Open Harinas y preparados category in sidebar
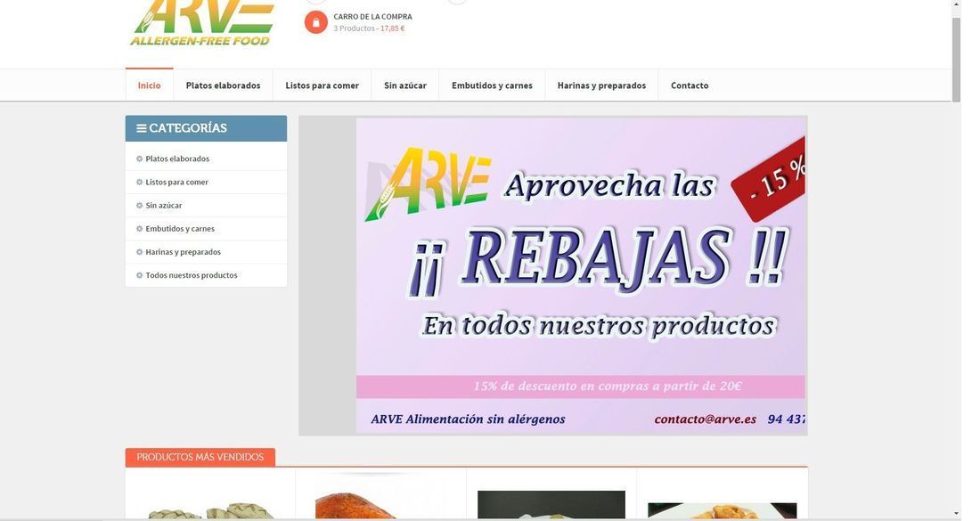 (x=184, y=252)
